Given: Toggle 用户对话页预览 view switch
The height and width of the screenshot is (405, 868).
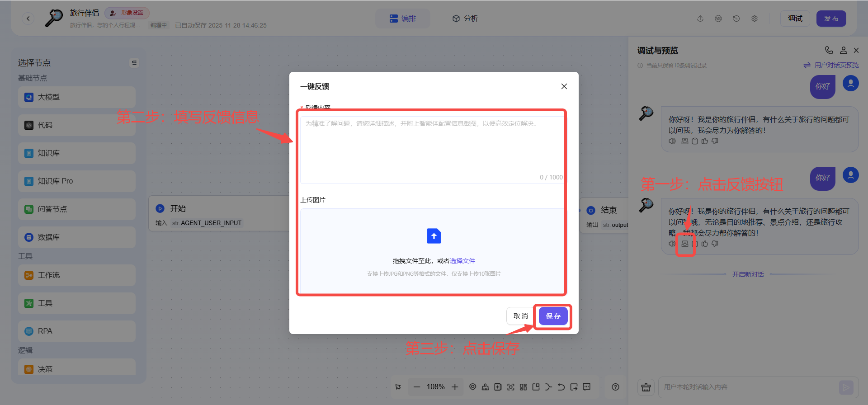Looking at the screenshot, I should pyautogui.click(x=831, y=65).
